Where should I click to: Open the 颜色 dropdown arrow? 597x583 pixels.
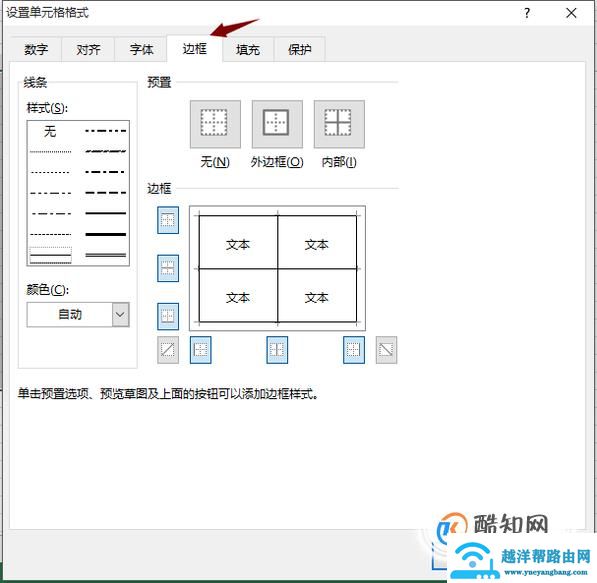point(120,315)
